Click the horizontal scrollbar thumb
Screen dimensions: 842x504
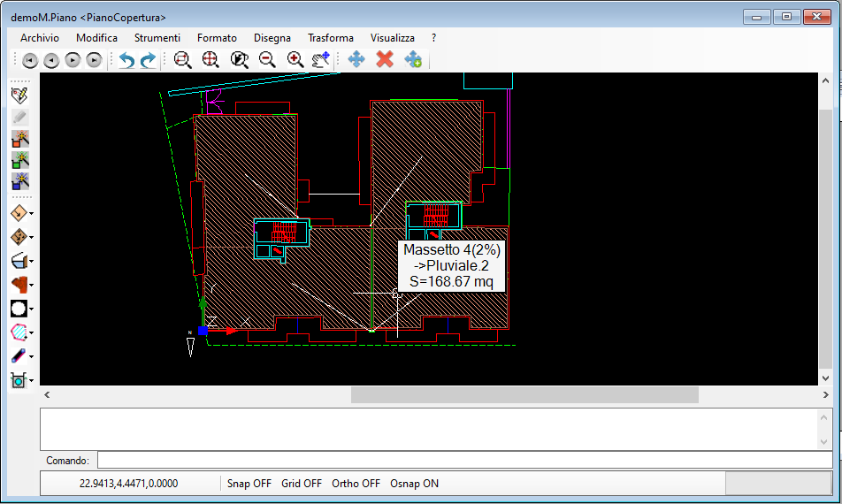pyautogui.click(x=524, y=395)
